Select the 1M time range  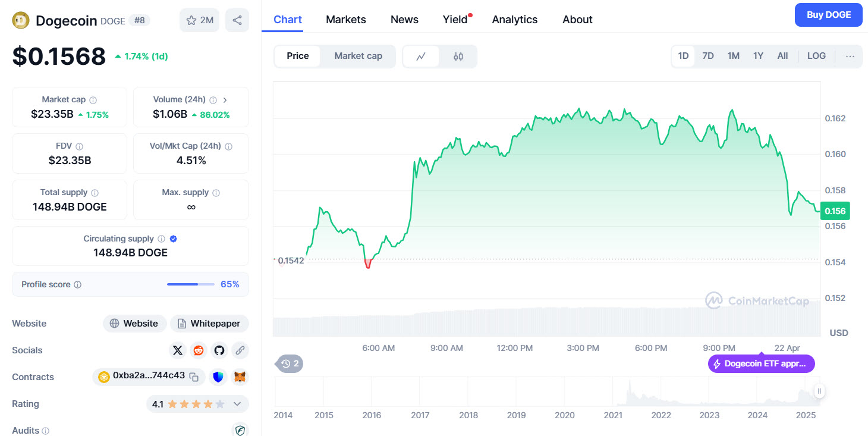pos(733,56)
